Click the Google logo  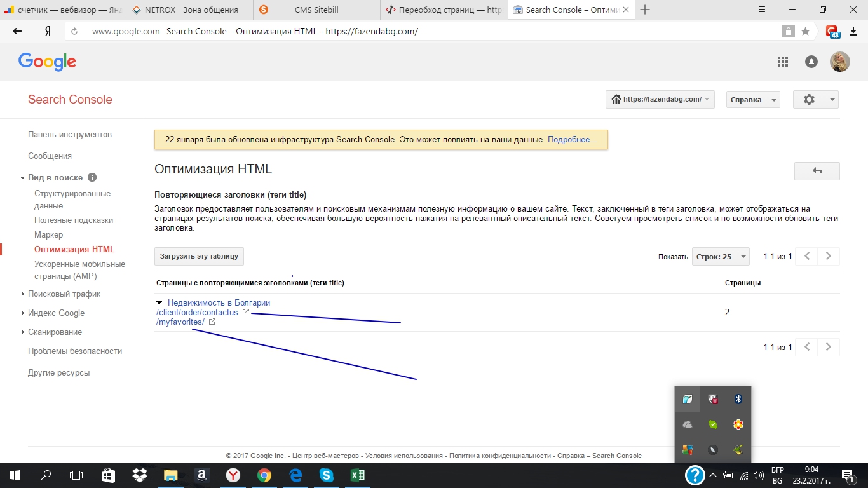click(47, 62)
